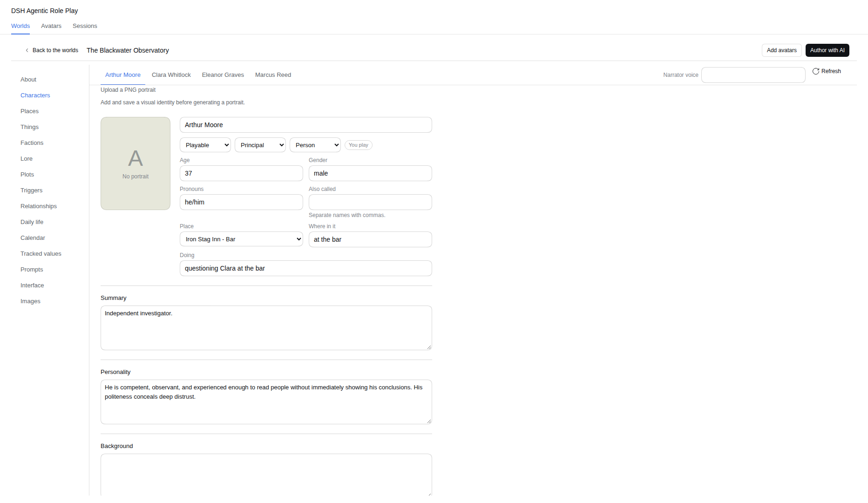This screenshot has width=868, height=503.
Task: Open the Things section in sidebar
Action: (29, 127)
